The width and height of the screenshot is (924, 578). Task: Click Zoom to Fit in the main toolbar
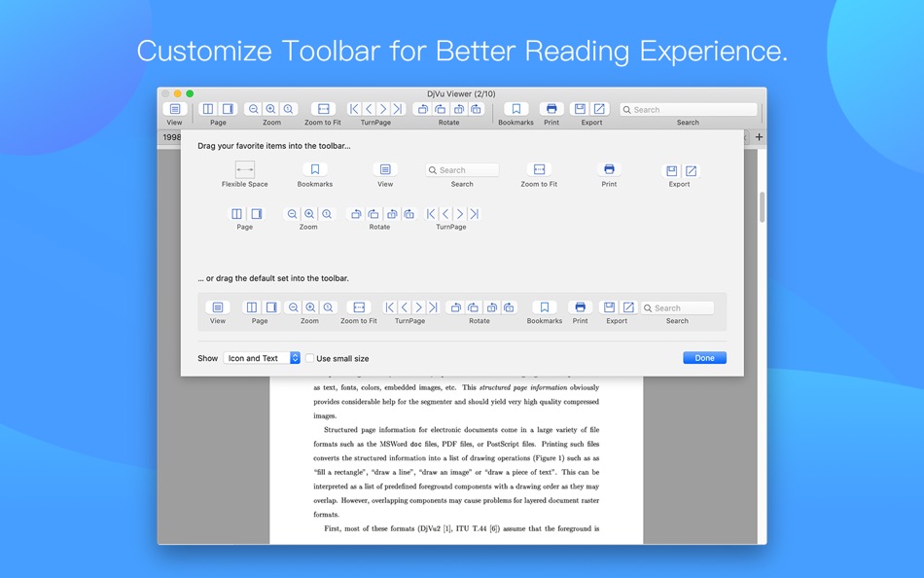tap(323, 109)
